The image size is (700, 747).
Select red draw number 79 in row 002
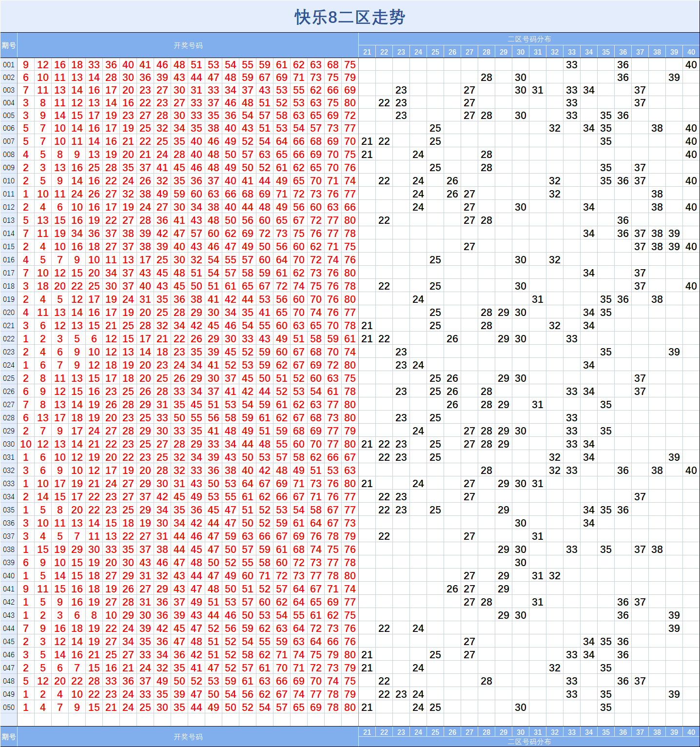point(350,78)
